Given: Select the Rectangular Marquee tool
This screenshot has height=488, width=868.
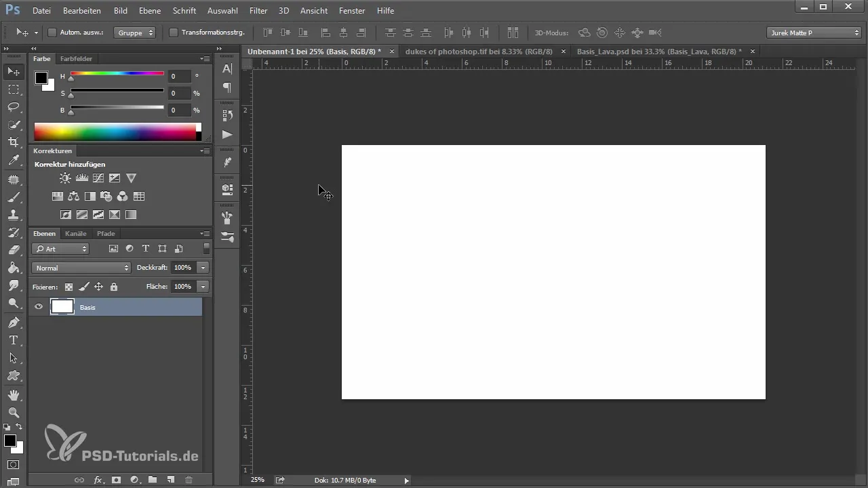Looking at the screenshot, I should pos(14,89).
